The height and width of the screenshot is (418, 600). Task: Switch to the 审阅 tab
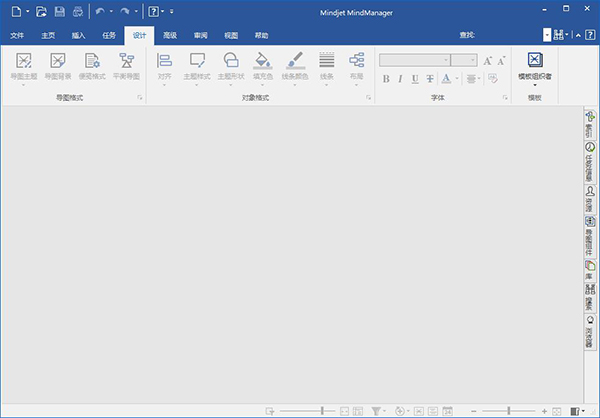tap(201, 36)
